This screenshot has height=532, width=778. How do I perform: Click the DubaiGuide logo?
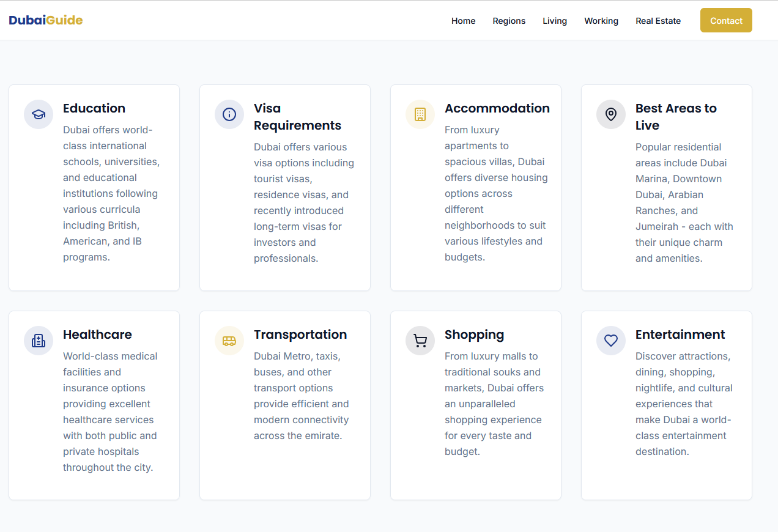pos(46,20)
